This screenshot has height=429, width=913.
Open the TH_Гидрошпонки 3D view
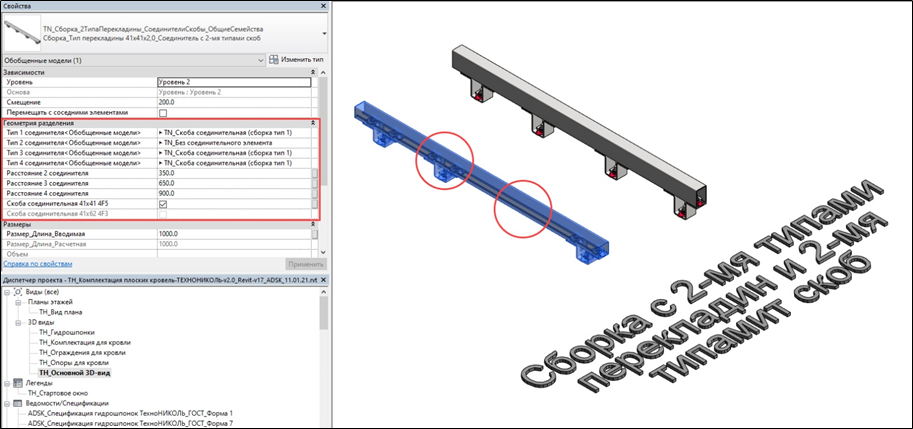click(65, 332)
